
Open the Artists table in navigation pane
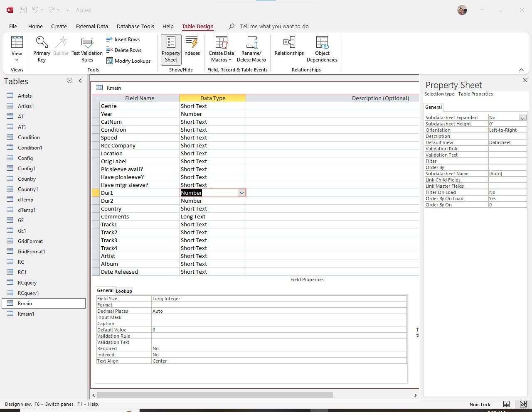pyautogui.click(x=25, y=96)
